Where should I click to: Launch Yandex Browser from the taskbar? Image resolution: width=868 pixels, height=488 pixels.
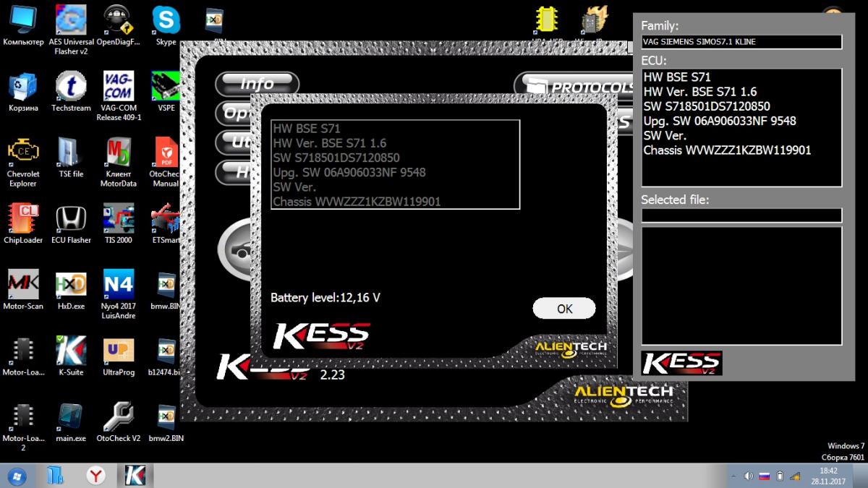[95, 476]
